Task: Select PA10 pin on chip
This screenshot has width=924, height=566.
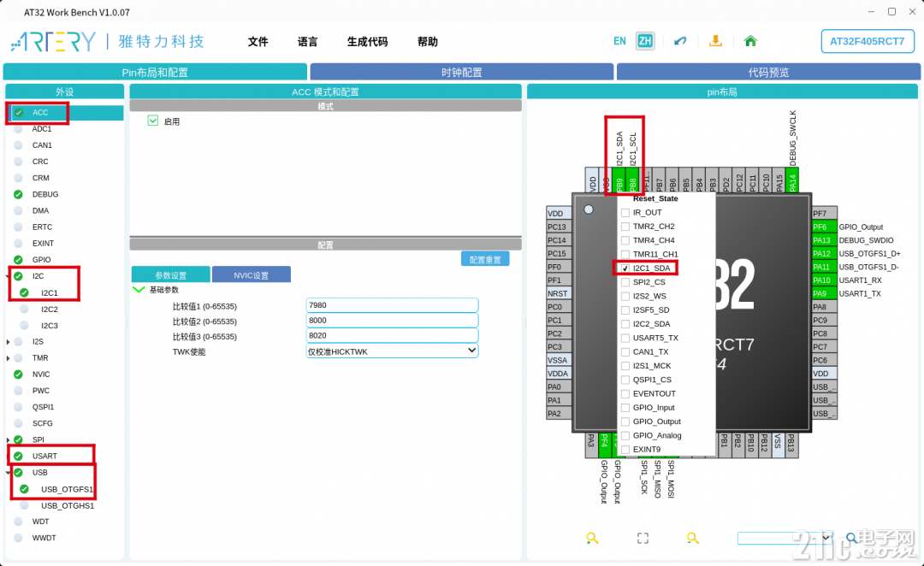Action: tap(825, 280)
